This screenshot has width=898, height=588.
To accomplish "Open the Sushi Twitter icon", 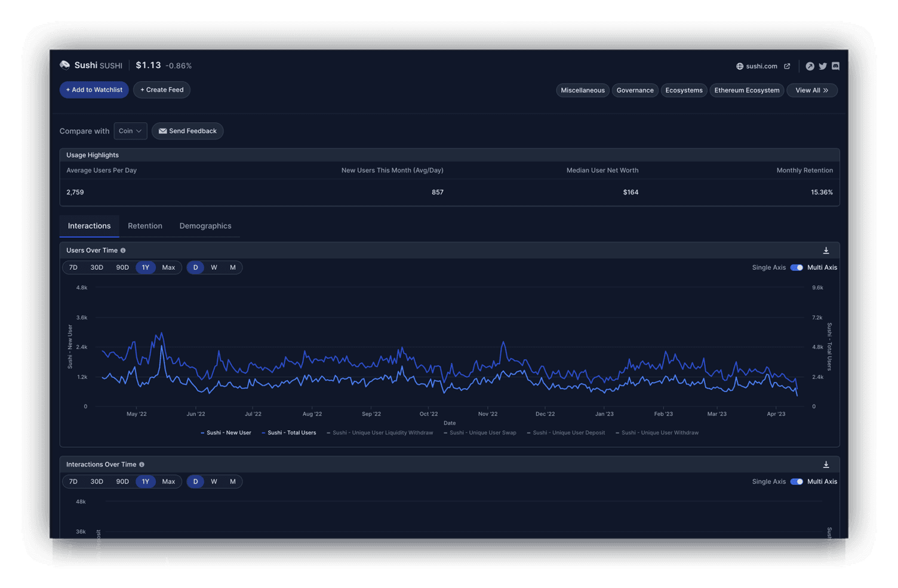I will (823, 66).
